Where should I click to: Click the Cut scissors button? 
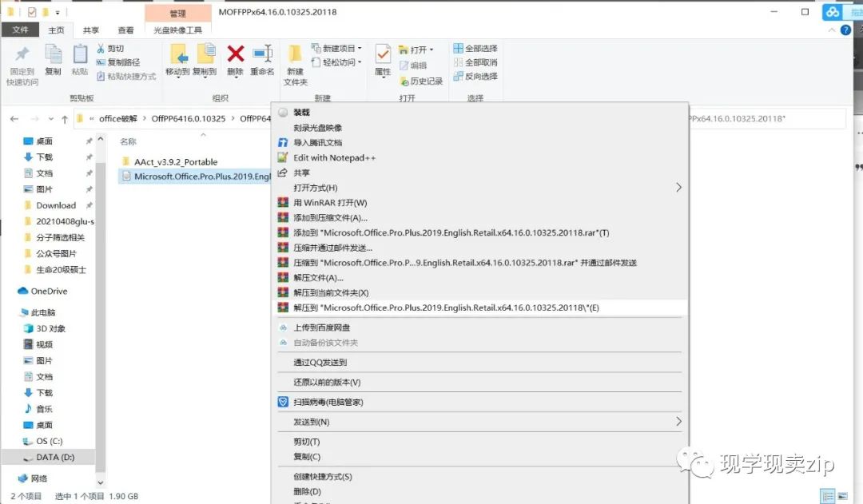click(x=110, y=49)
